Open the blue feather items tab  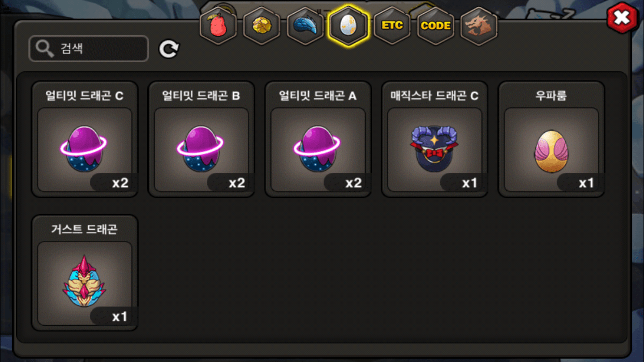coord(305,26)
